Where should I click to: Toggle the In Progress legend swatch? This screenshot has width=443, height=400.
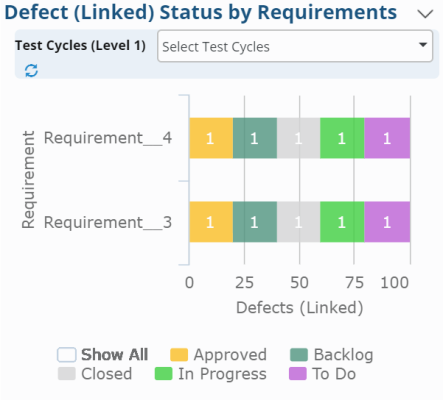point(164,374)
